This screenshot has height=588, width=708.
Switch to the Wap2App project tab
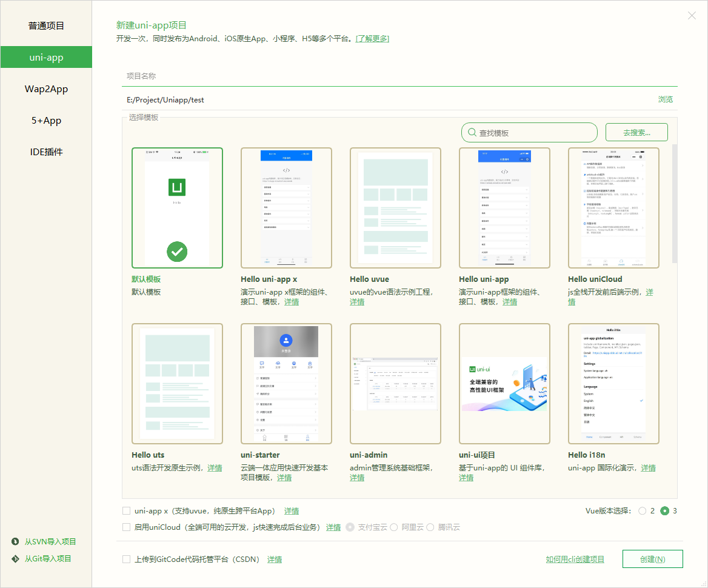click(x=46, y=89)
